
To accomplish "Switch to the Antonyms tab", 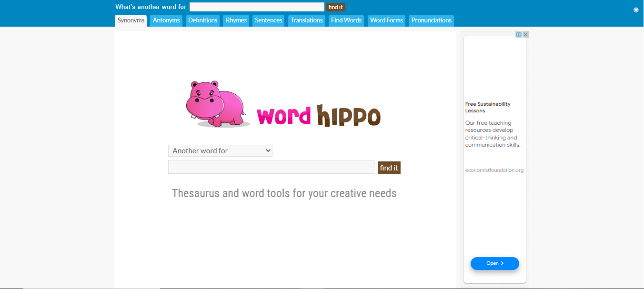I will coord(166,20).
